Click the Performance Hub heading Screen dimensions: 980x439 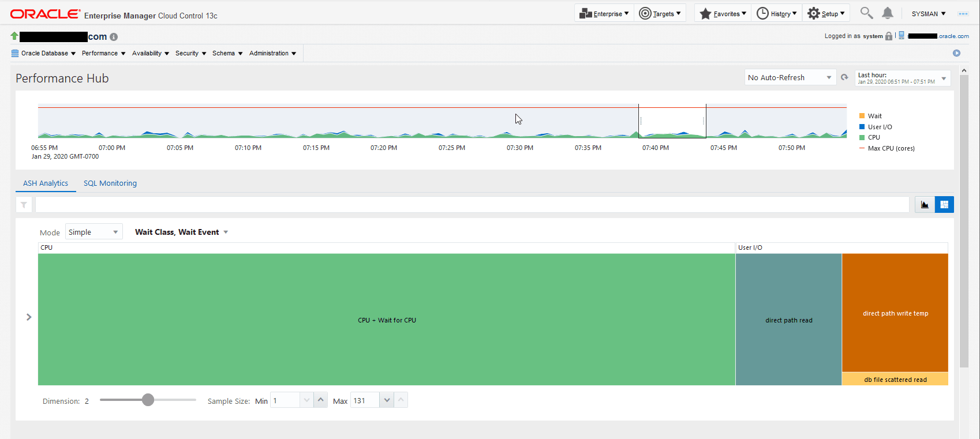coord(62,78)
